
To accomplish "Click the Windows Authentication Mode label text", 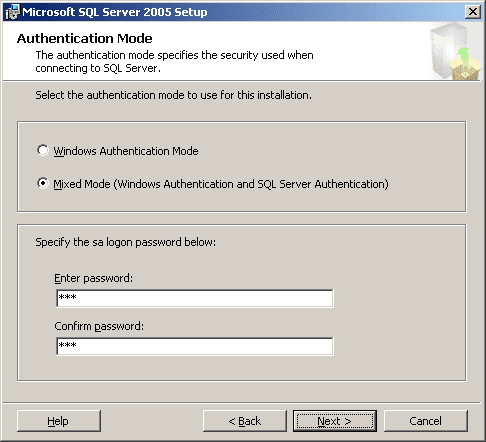I will (126, 151).
